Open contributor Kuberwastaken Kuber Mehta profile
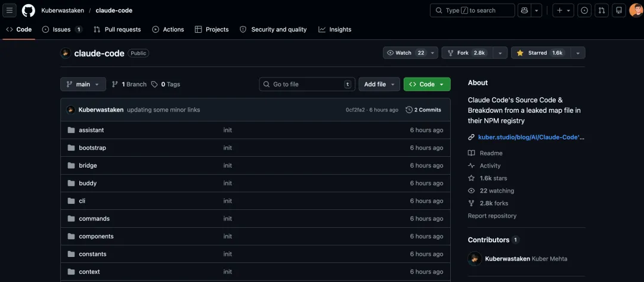 [526, 259]
